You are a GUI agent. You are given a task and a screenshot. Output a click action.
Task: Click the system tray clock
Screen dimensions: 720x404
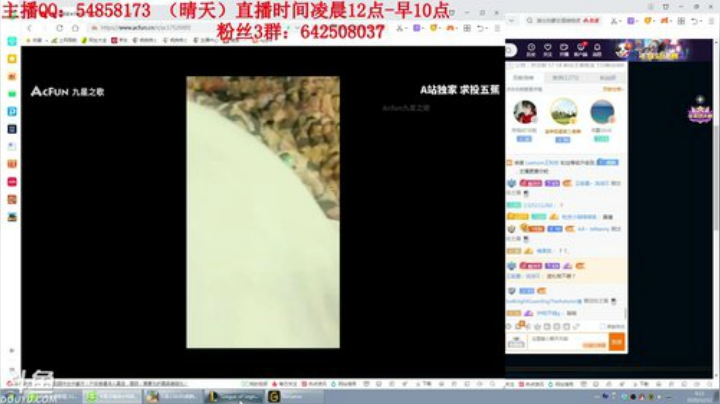[700, 397]
